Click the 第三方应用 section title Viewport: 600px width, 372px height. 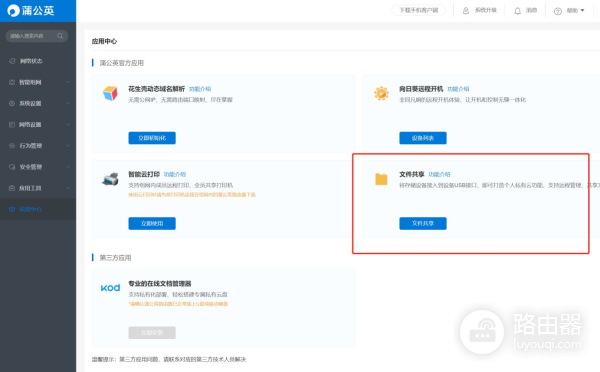click(x=115, y=258)
